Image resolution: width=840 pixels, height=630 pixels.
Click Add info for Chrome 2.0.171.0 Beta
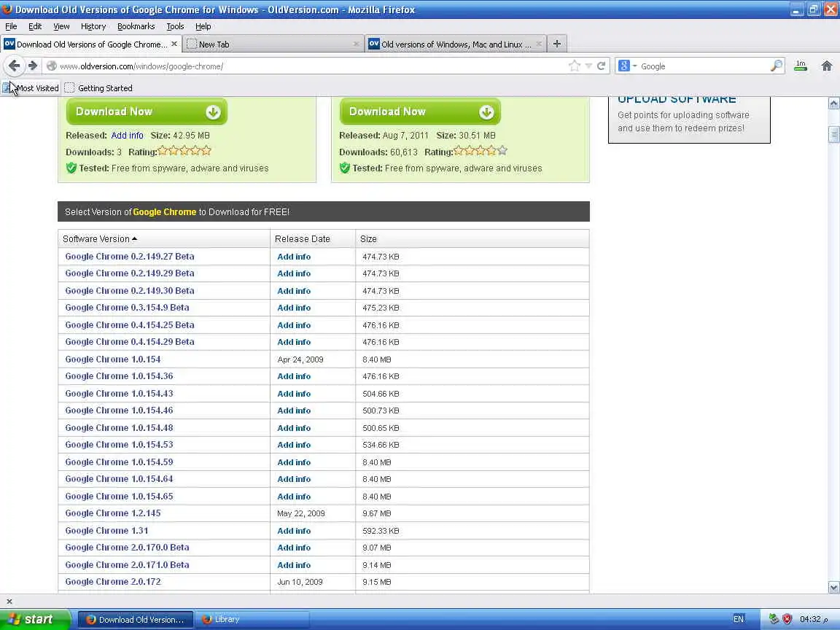coord(294,565)
